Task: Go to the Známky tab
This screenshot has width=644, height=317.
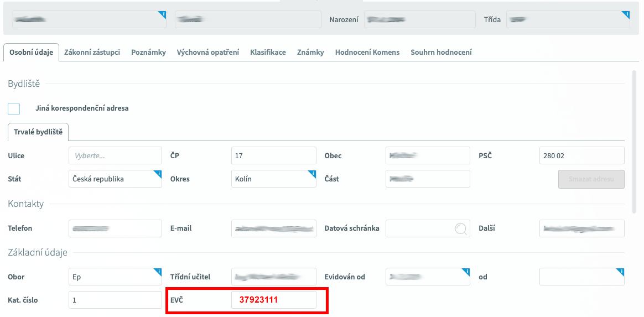Action: point(310,53)
